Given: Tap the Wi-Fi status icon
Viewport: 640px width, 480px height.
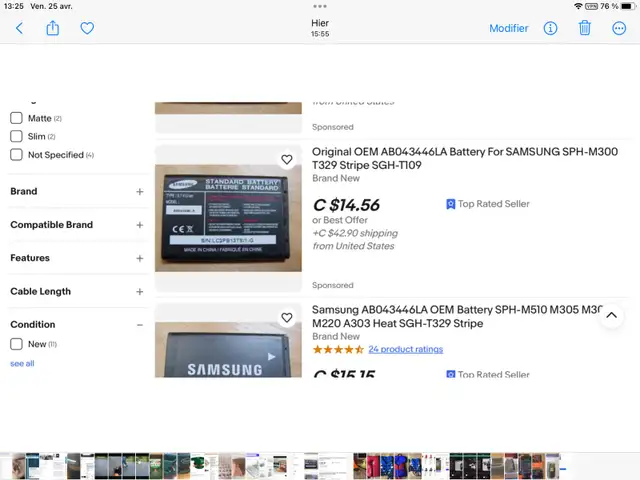Looking at the screenshot, I should 578,6.
